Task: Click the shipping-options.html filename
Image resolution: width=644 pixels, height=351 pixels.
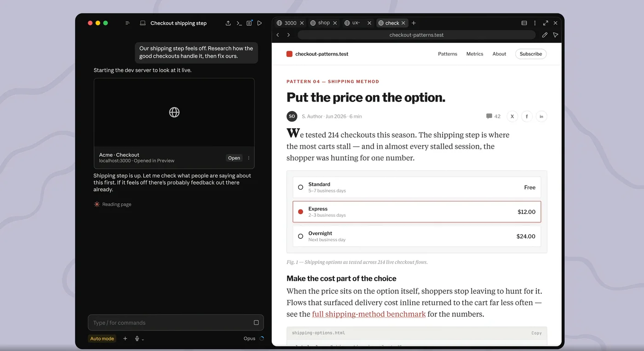Action: (318, 333)
